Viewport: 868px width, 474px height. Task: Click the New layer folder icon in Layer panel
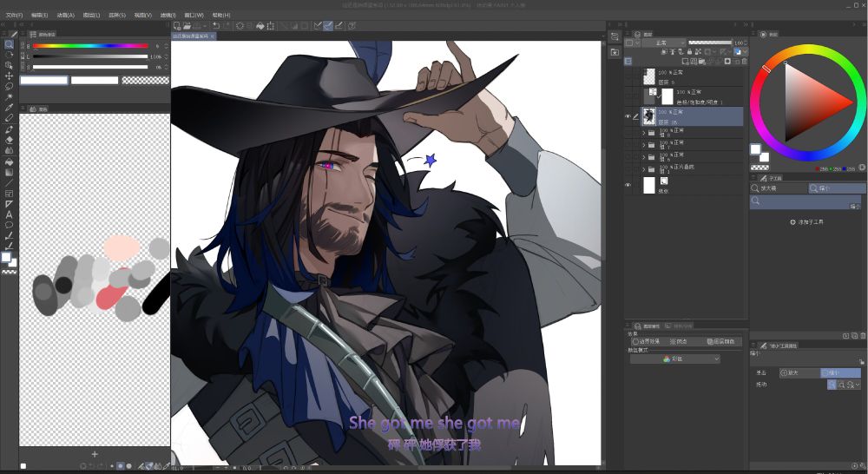point(701,61)
